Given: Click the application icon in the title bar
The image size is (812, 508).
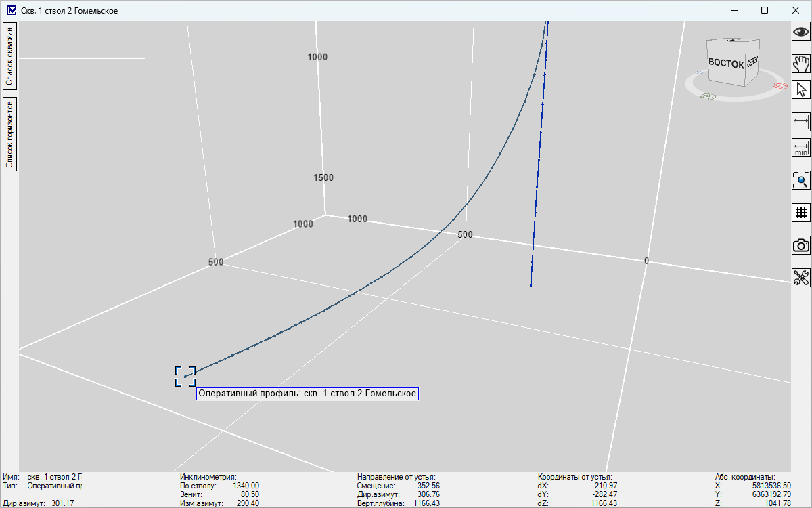Looking at the screenshot, I should click(10, 10).
